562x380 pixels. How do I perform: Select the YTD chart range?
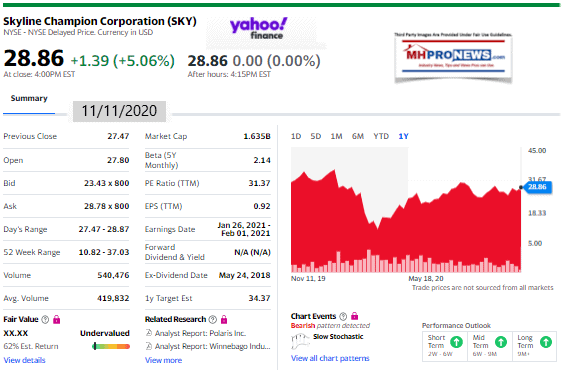(381, 136)
